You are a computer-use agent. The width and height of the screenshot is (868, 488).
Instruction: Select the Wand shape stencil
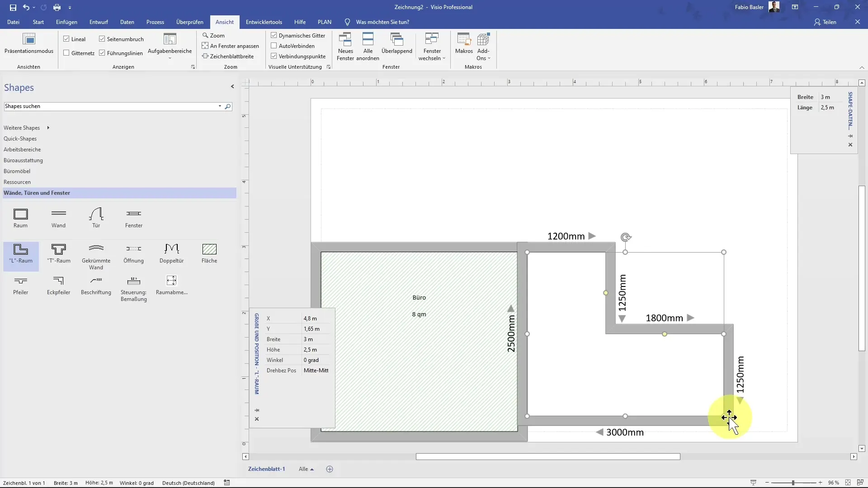[58, 218]
